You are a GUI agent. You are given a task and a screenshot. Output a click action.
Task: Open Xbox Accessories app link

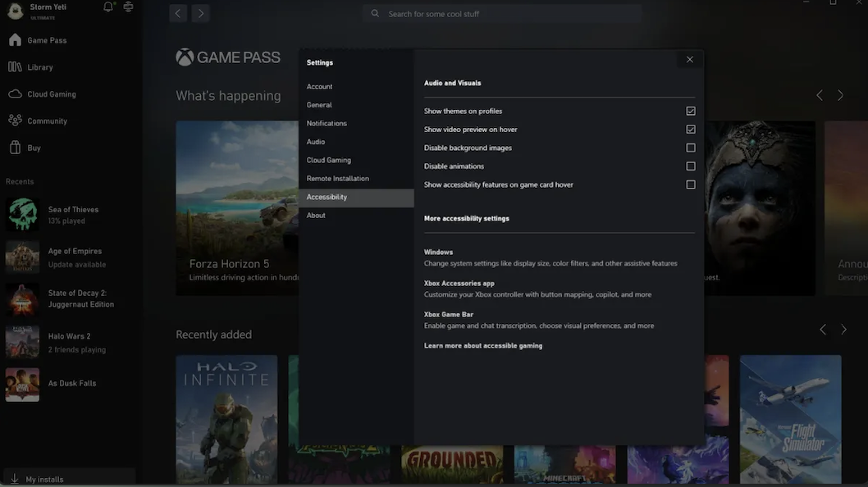click(459, 284)
